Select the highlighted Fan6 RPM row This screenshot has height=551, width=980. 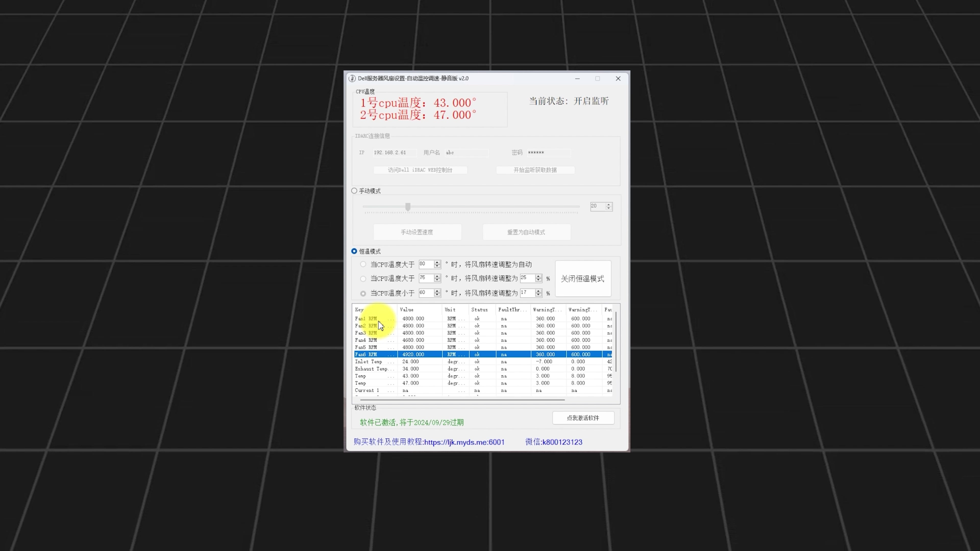click(x=483, y=354)
